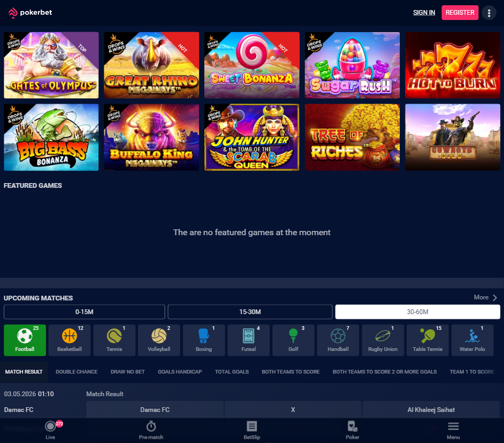Select the Golf sport icon

tap(293, 340)
